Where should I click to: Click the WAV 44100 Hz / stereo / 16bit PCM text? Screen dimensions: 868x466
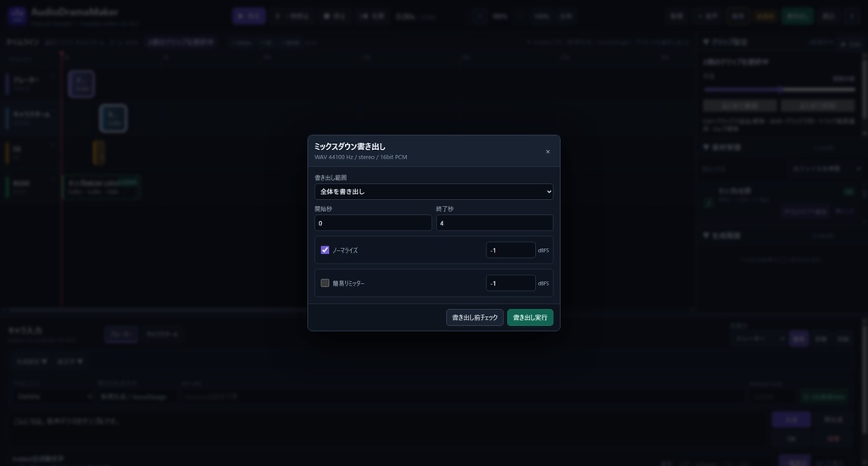coord(361,158)
